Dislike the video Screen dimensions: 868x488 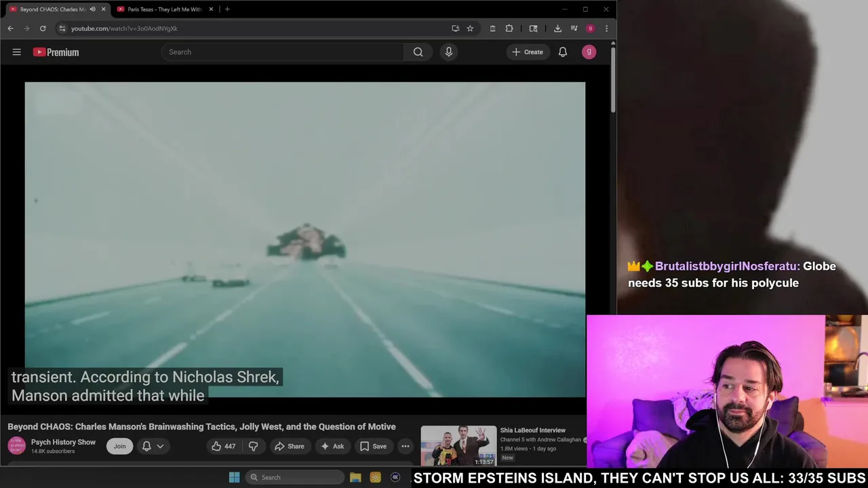click(x=253, y=446)
